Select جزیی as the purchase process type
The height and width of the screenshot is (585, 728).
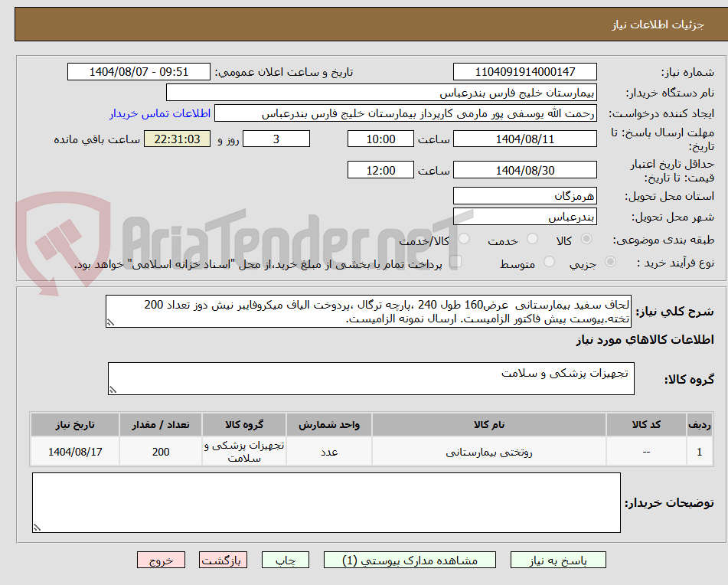pyautogui.click(x=610, y=261)
